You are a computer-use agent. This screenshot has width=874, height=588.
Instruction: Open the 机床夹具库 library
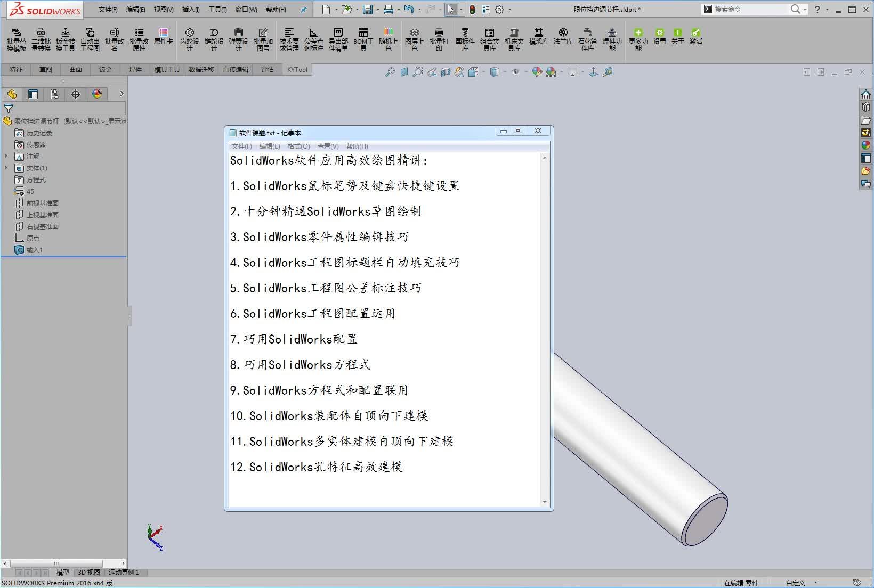pyautogui.click(x=514, y=40)
